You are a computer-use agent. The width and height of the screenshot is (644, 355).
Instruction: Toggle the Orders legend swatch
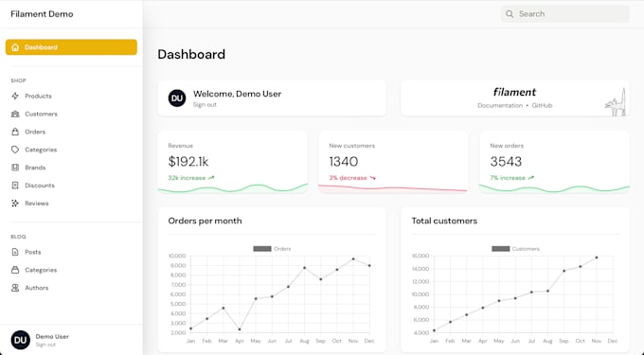[262, 249]
